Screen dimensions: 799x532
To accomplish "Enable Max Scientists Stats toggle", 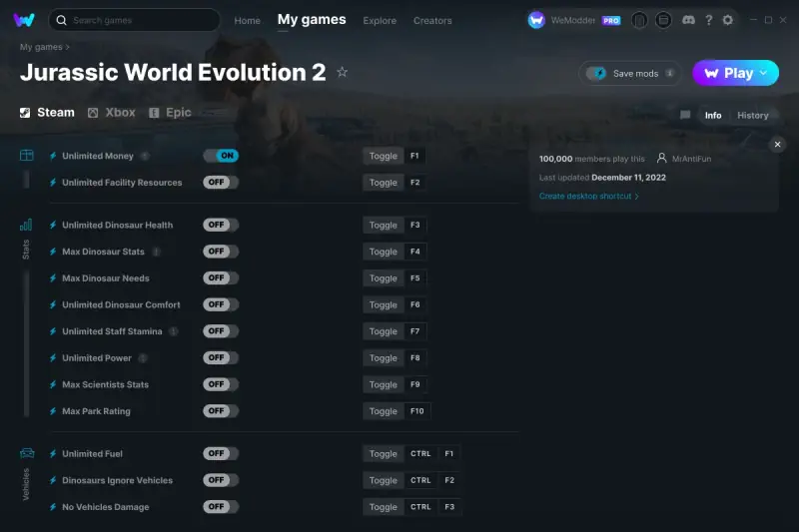I will click(221, 384).
